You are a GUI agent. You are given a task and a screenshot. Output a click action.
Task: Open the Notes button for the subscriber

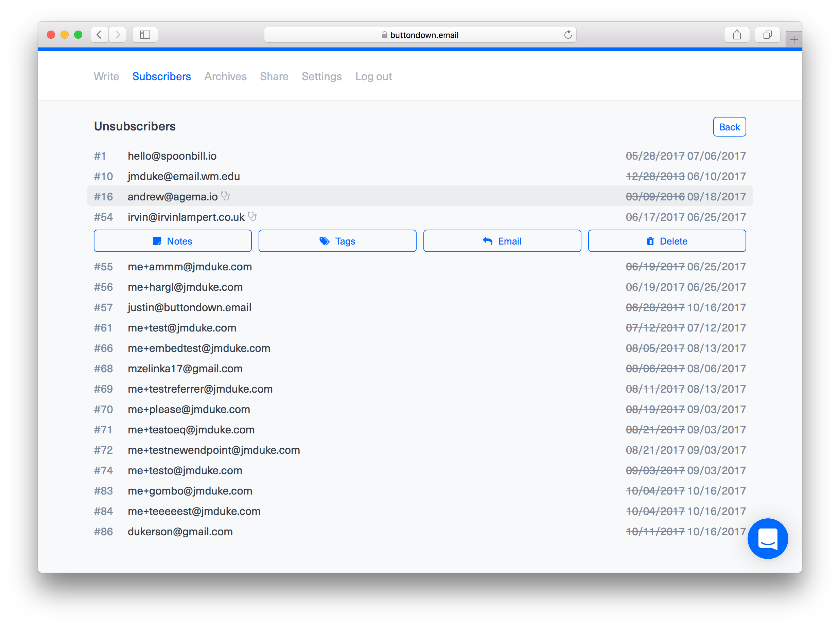pos(173,241)
